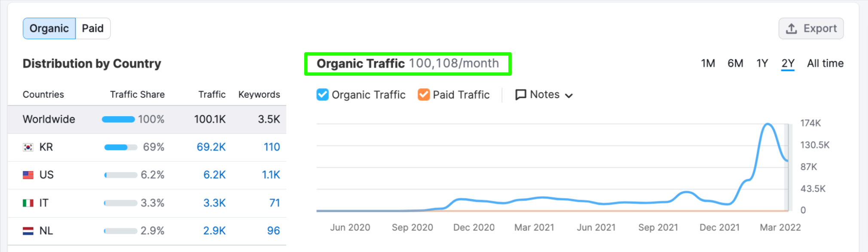This screenshot has height=252, width=868.
Task: Select the Organic tab
Action: click(49, 28)
